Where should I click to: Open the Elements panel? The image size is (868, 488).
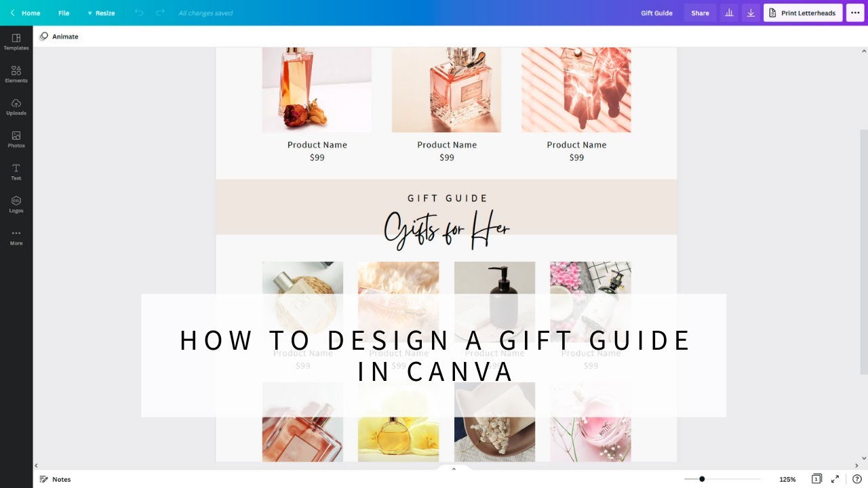16,75
